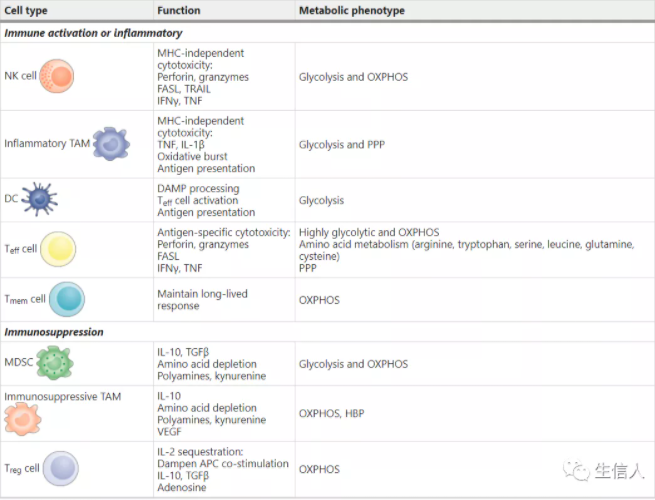Click the Maintain long-lived response text
This screenshot has width=655, height=500.
[203, 299]
